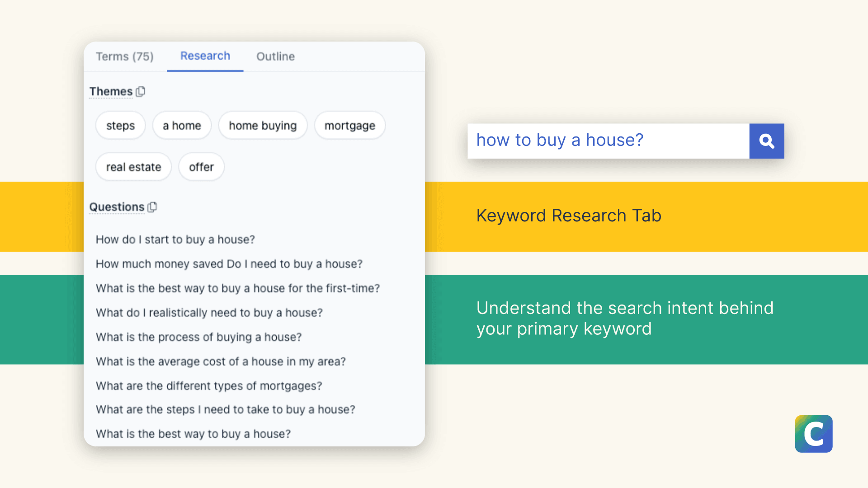Select the 'a home' theme chip
The width and height of the screenshot is (868, 488).
[x=182, y=126]
